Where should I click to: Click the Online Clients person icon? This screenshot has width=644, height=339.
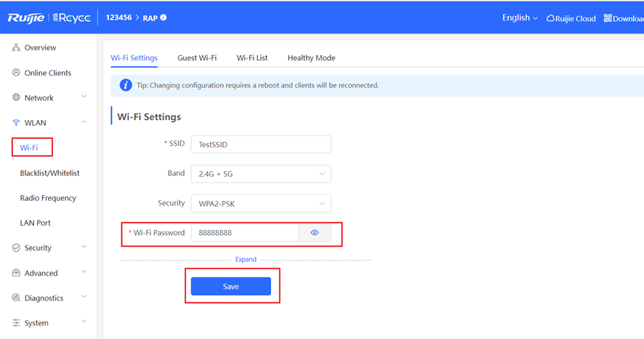(x=16, y=73)
